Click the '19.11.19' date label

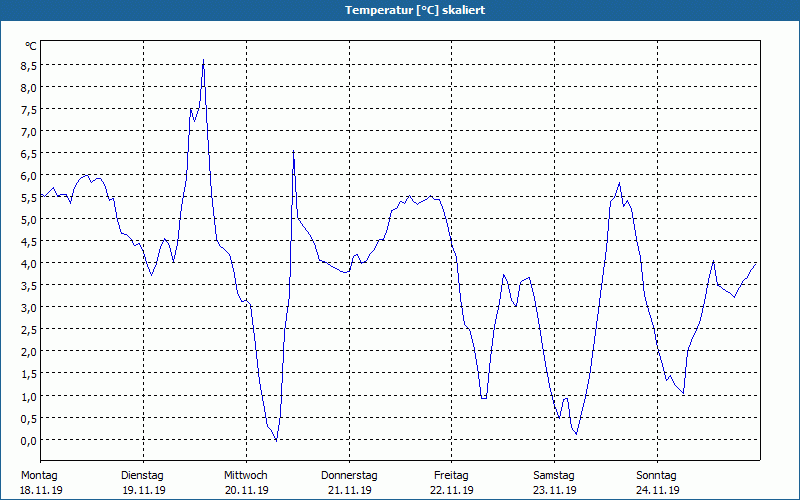coord(144,490)
